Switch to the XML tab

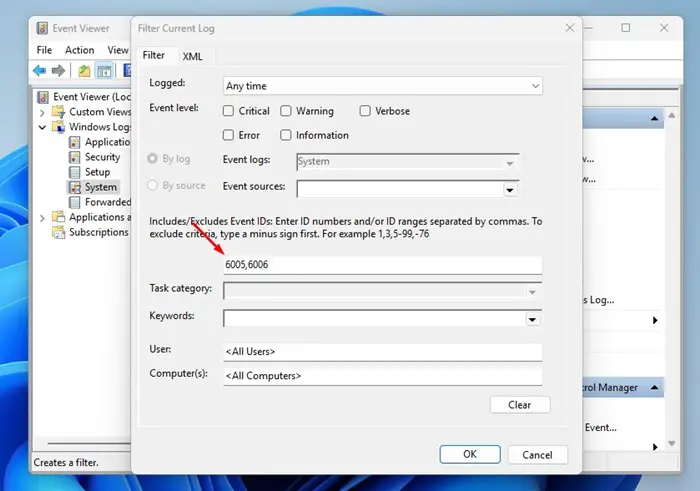(192, 56)
